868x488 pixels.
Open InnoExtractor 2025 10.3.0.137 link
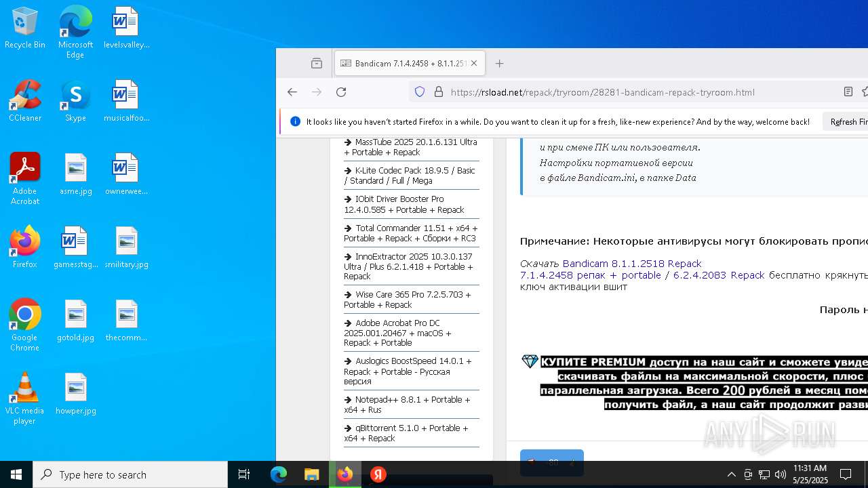[x=409, y=266]
